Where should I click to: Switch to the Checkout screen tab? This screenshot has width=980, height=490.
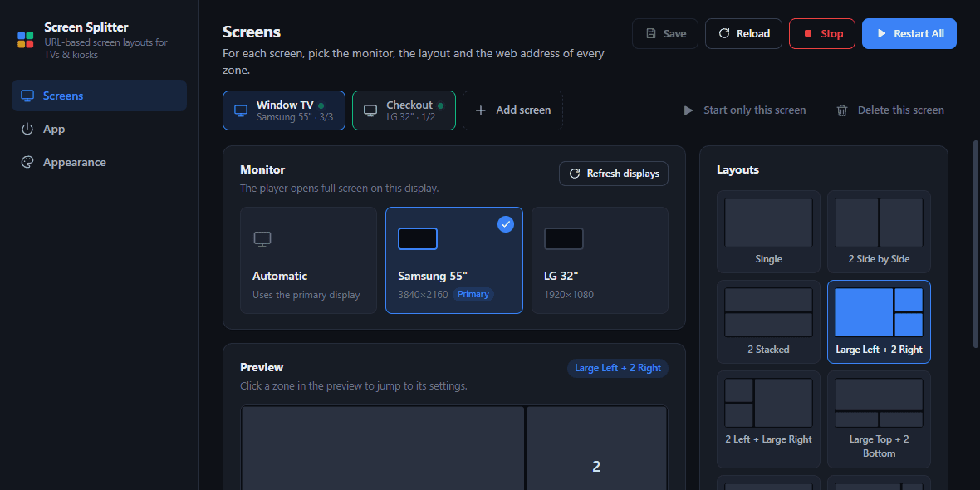coord(404,110)
